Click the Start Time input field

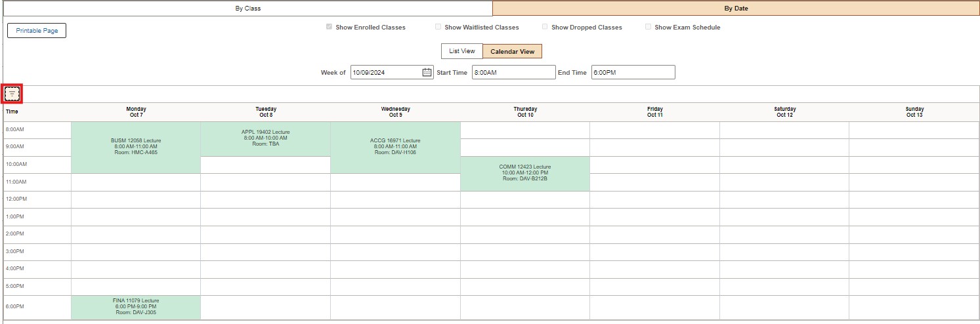click(x=513, y=73)
